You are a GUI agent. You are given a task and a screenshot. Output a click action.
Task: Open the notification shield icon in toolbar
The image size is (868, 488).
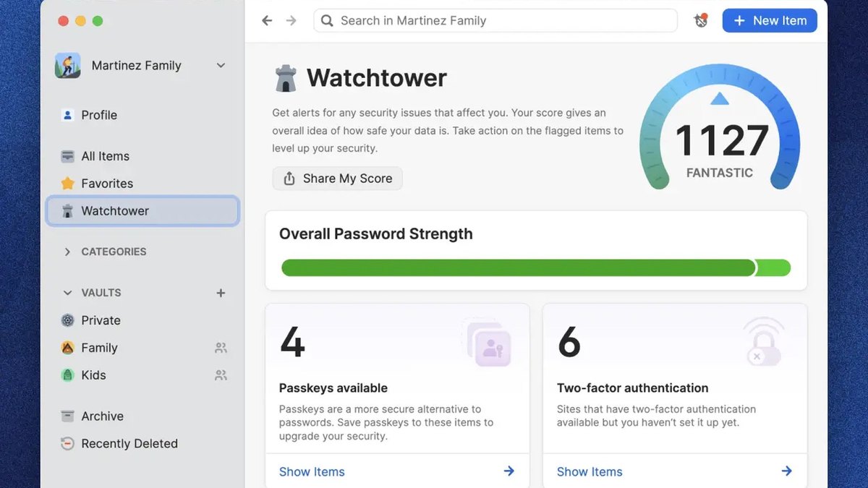click(x=700, y=20)
